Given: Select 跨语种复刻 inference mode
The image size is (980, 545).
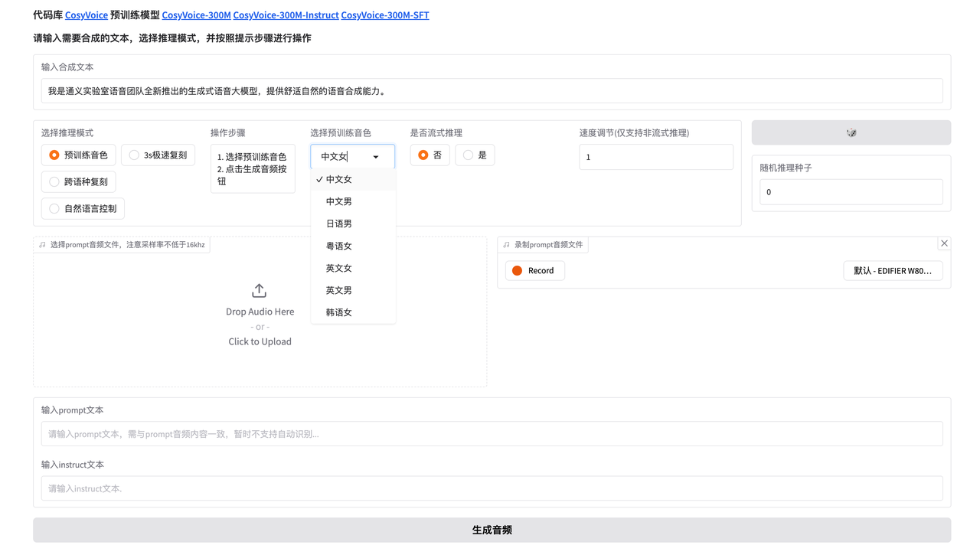Looking at the screenshot, I should (x=54, y=182).
